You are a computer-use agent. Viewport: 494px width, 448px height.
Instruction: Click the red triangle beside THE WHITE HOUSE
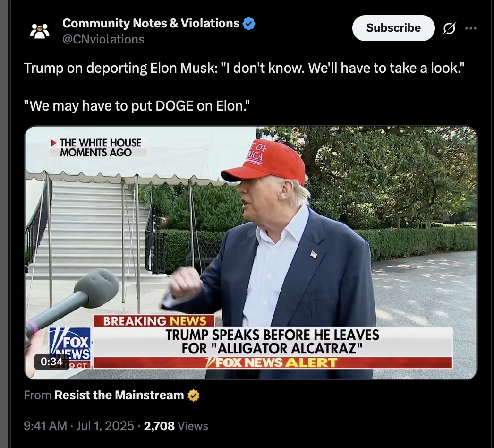coord(54,143)
